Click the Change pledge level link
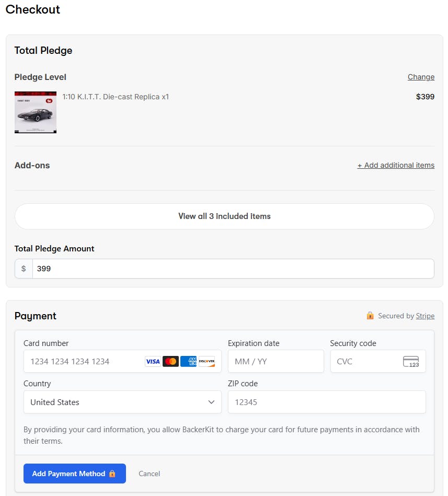The image size is (448, 496). pos(421,77)
